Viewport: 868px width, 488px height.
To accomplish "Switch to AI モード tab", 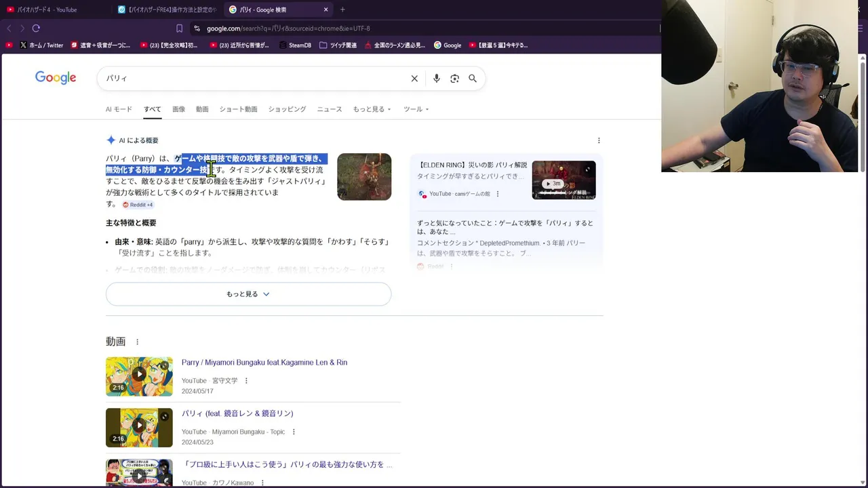I will click(x=119, y=109).
